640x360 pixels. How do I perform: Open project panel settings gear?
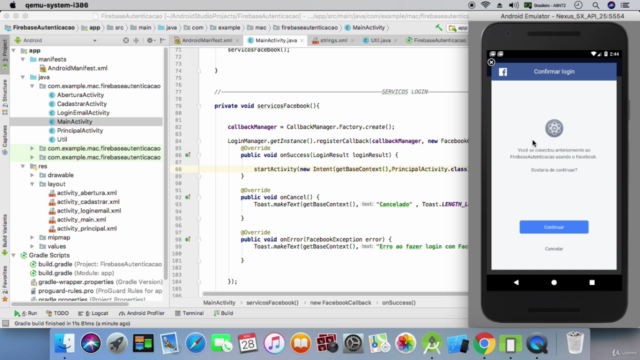(x=150, y=40)
